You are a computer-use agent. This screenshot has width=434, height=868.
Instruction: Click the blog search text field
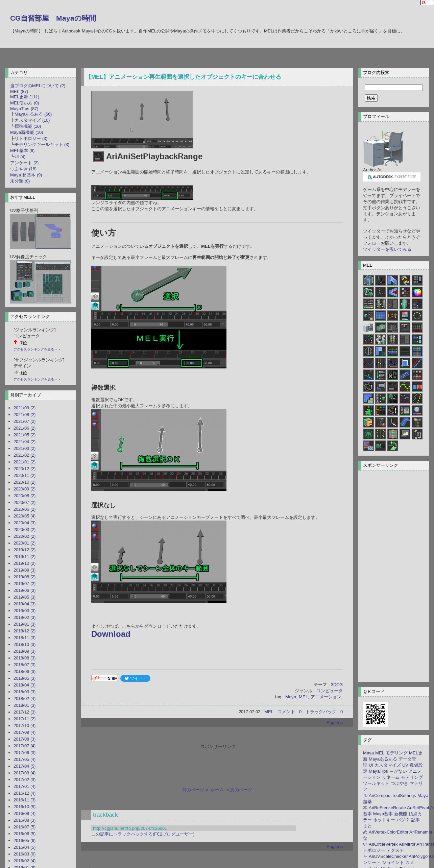tap(394, 88)
